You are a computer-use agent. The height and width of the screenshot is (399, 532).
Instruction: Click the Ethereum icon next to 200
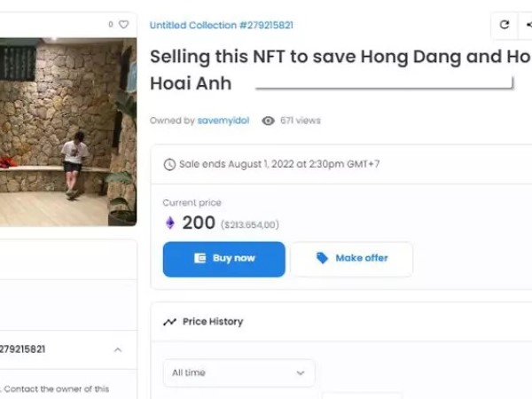[x=170, y=223]
